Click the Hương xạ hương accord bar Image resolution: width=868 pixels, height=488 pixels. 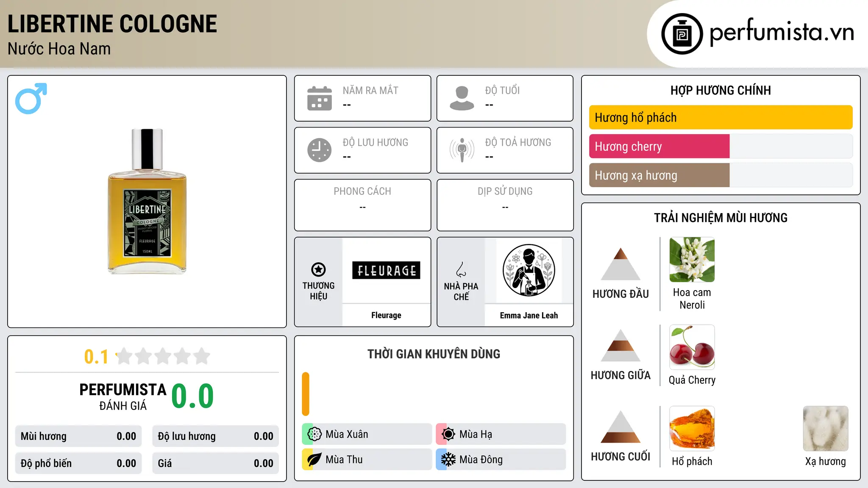[x=721, y=175]
